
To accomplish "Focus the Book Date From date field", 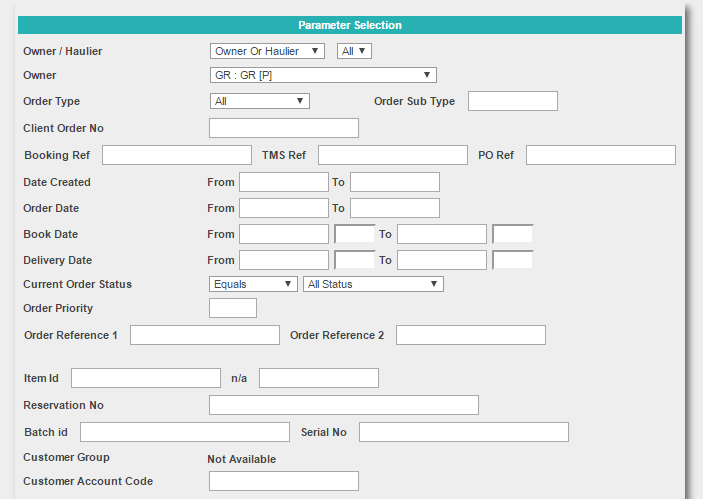I will (284, 234).
